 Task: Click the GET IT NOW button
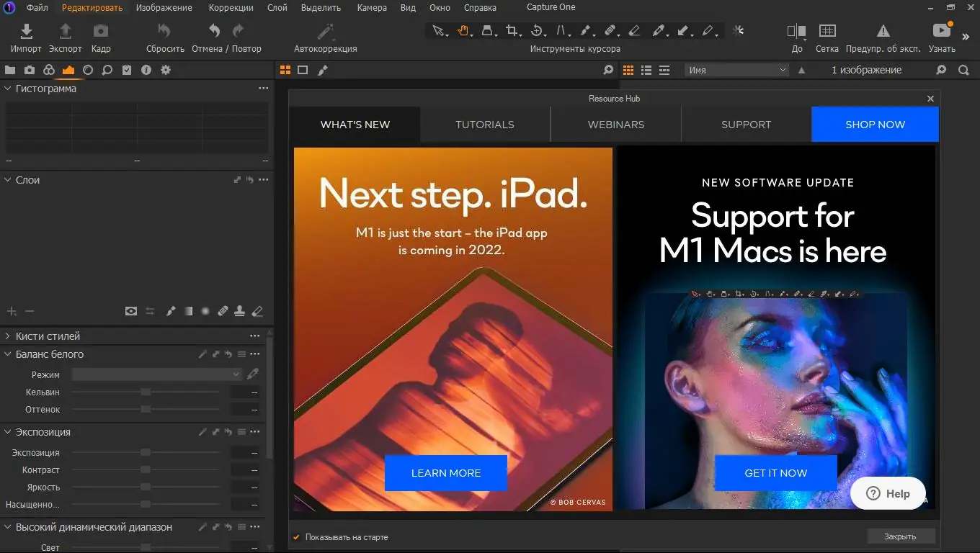[776, 473]
